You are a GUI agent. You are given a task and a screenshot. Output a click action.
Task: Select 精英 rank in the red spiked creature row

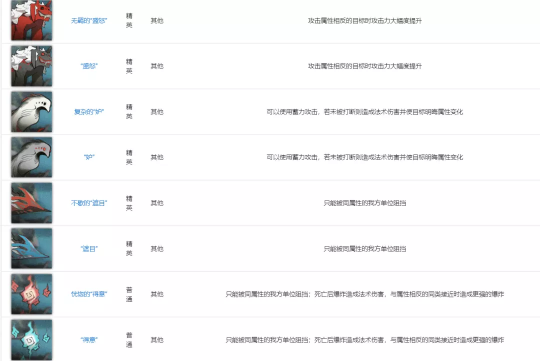129,203
